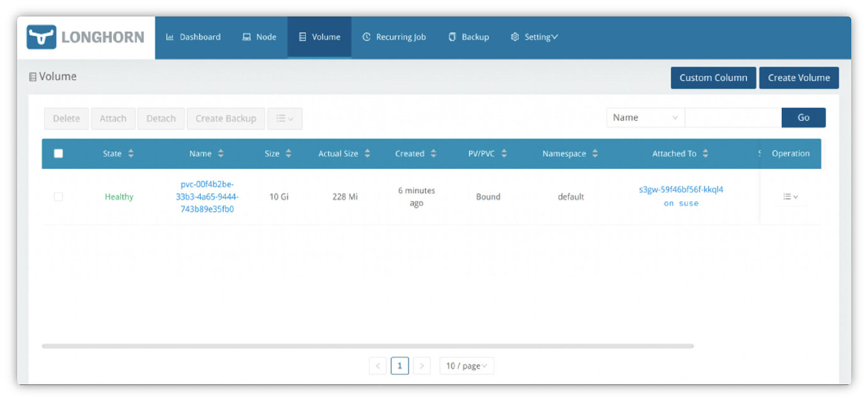The height and width of the screenshot is (401, 868).
Task: Open the Name search field dropdown
Action: (x=645, y=118)
